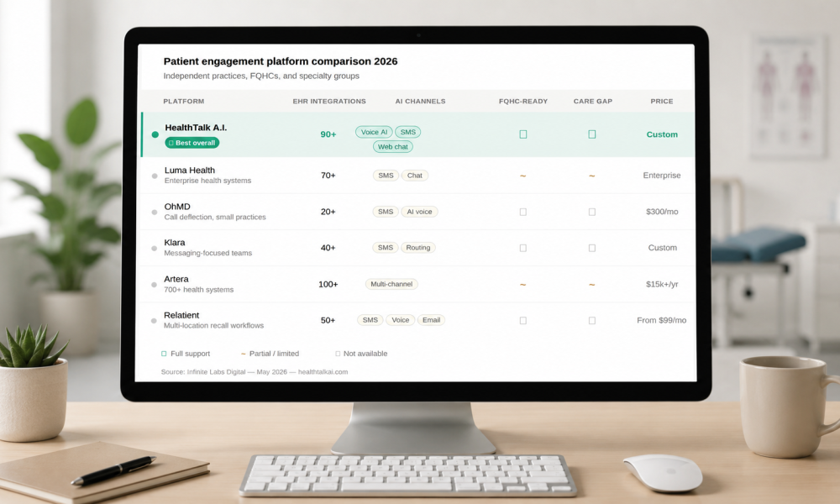The image size is (840, 504).
Task: Sort by EHR Integrations column header
Action: click(x=329, y=102)
